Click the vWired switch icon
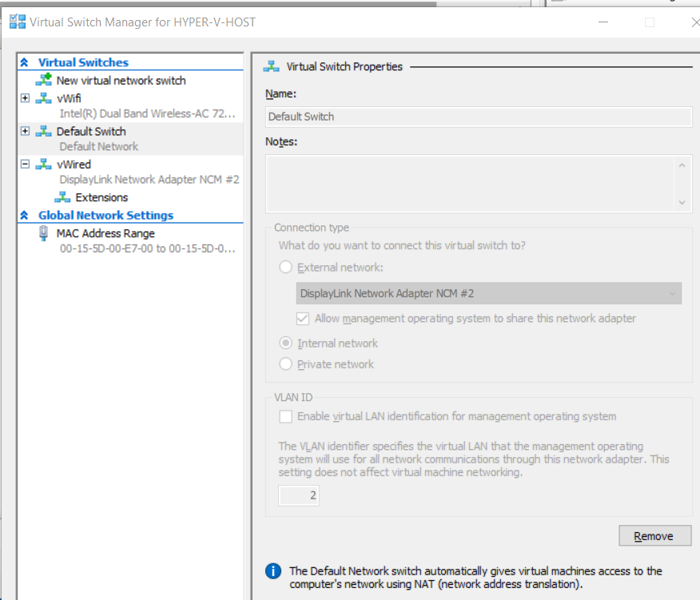This screenshot has height=600, width=700. [x=44, y=165]
